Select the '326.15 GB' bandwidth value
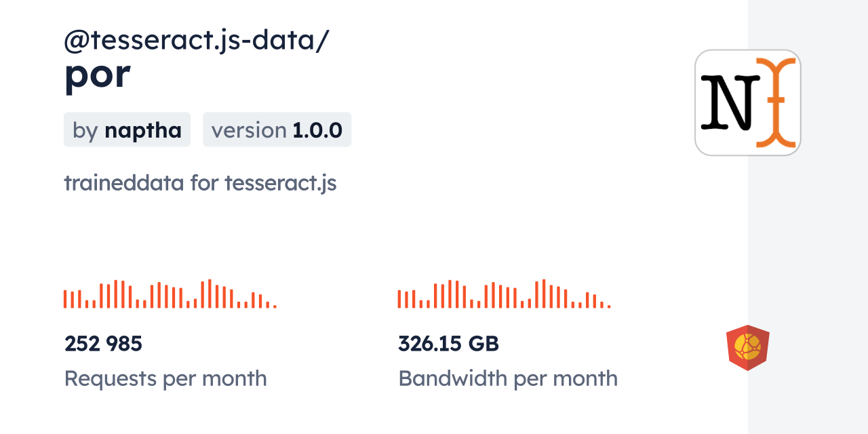 pos(448,344)
